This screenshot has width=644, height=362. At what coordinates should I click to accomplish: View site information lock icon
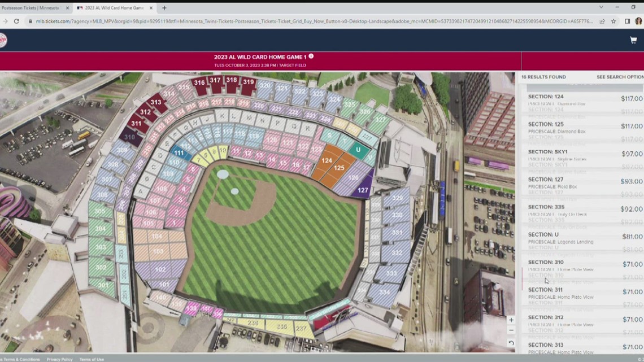30,21
